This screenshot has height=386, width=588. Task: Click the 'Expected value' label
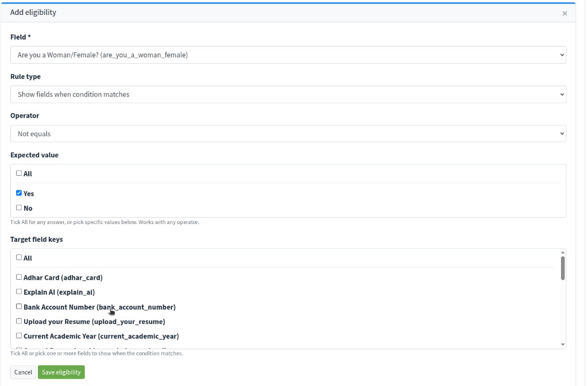(34, 155)
